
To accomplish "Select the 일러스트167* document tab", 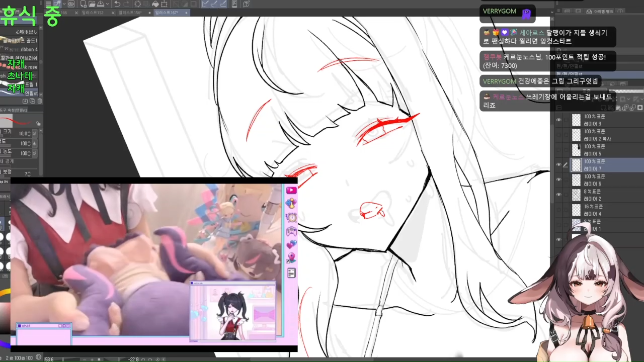I will (x=167, y=13).
